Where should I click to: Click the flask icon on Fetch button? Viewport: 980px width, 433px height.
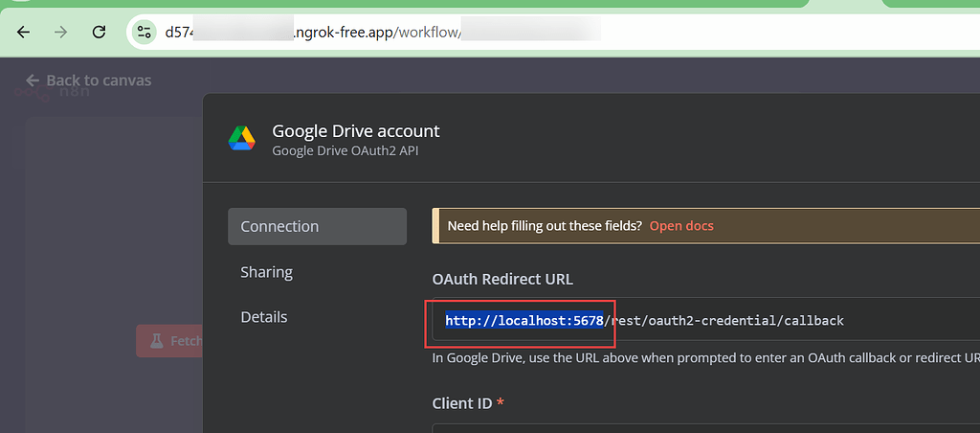(156, 340)
